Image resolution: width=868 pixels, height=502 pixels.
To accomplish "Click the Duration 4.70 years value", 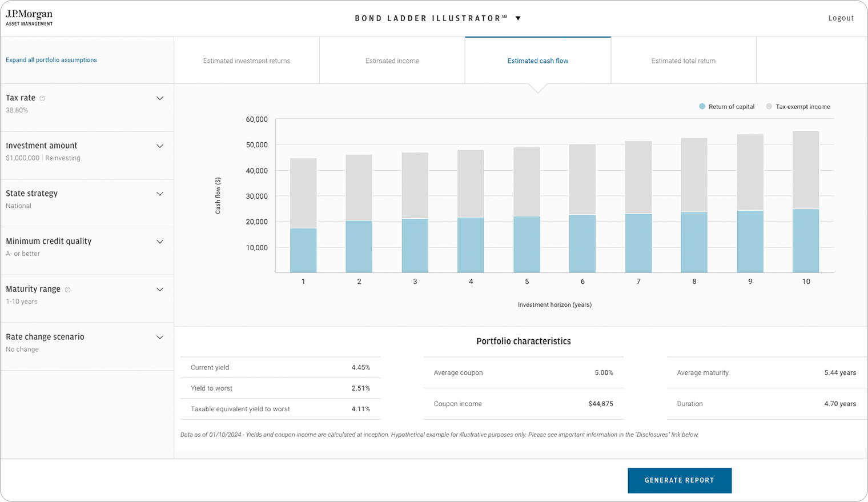I will pyautogui.click(x=840, y=404).
